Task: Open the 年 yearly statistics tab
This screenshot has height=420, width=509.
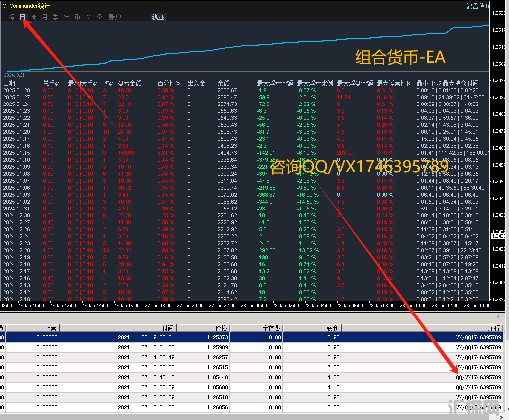Action: [67, 17]
